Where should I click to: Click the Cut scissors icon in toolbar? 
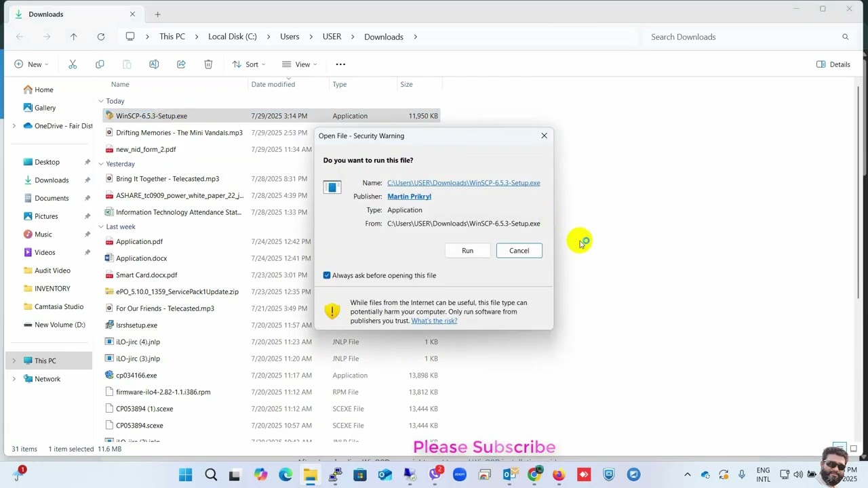[73, 64]
